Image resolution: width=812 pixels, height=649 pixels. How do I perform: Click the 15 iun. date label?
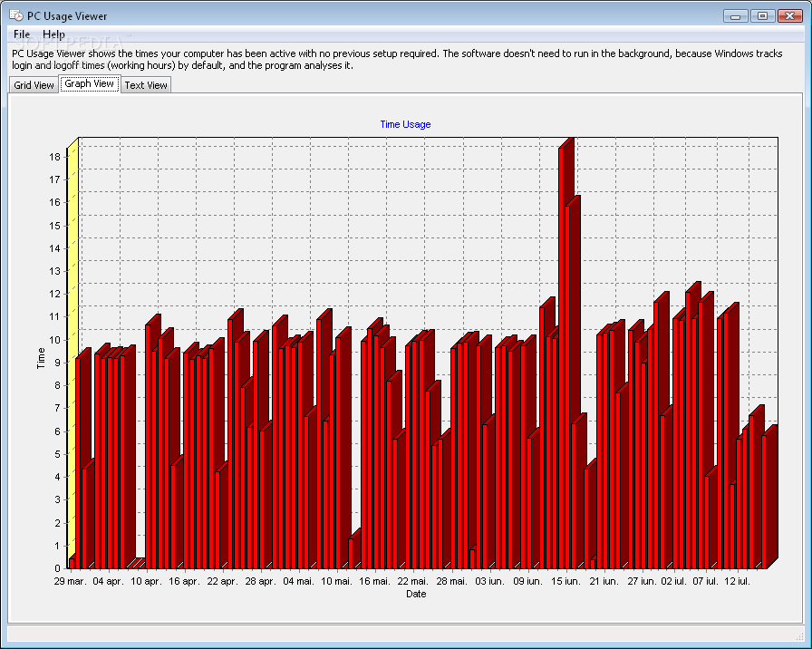565,581
